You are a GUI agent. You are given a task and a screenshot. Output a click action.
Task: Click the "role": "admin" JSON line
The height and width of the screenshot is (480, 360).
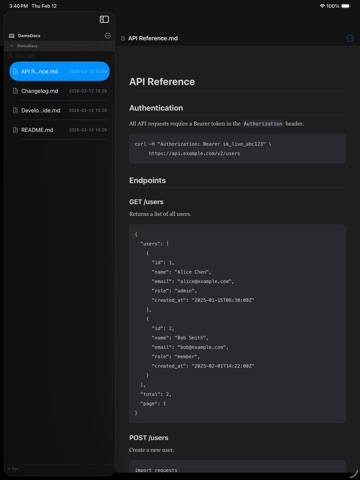(174, 291)
